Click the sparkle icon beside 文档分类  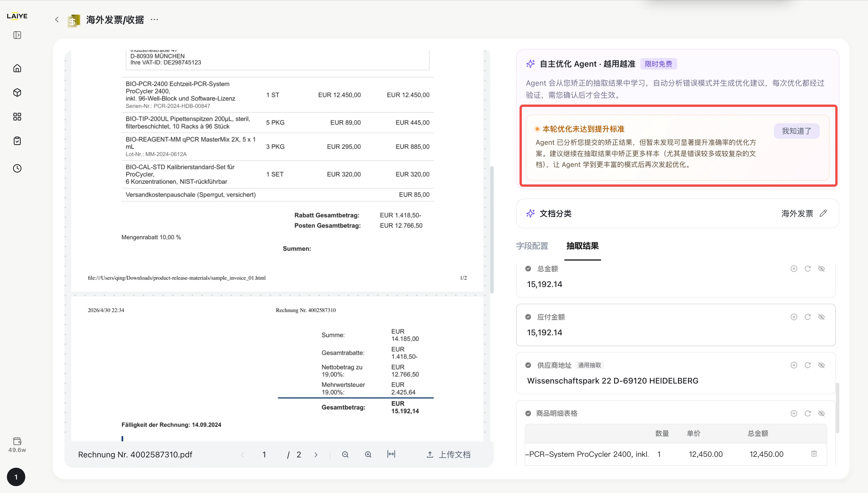pos(530,213)
